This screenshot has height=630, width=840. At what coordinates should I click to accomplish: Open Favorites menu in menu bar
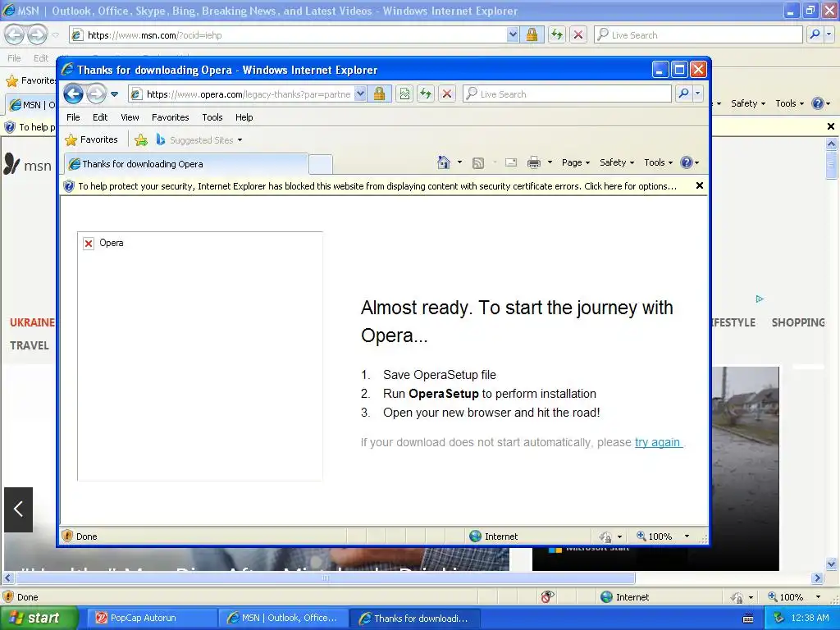[171, 117]
